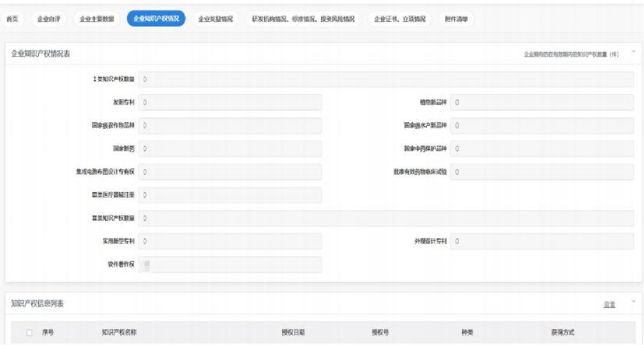Viewport: 644px width, 345px height.
Task: Click the 软件著作权 input field
Action: tap(230, 265)
